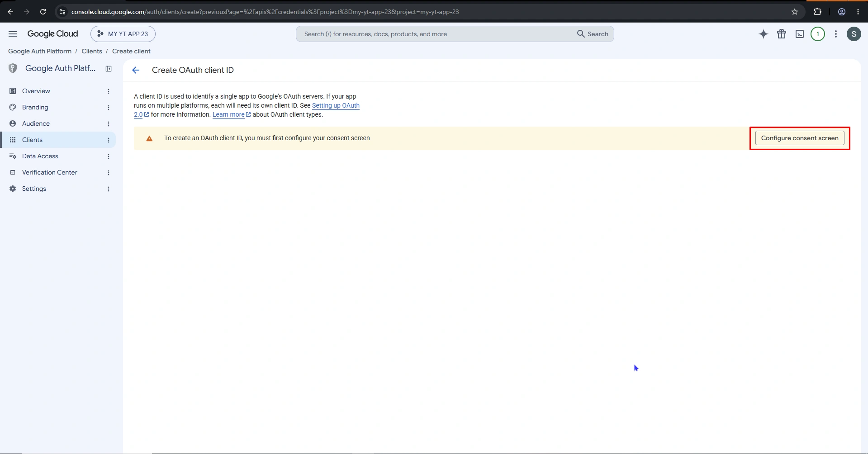868x454 pixels.
Task: Open more options for Overview
Action: coord(109,91)
